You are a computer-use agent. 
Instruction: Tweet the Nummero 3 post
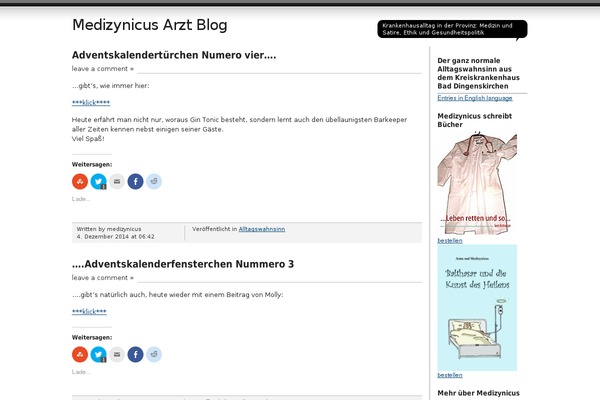tap(98, 354)
